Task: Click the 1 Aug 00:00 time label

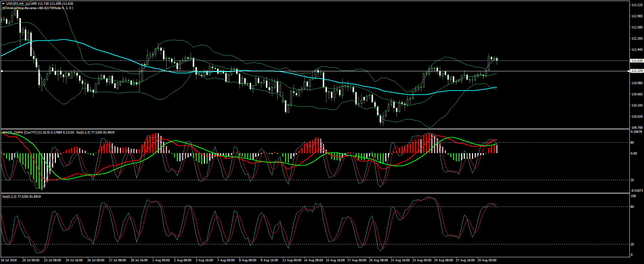Action: (161, 260)
